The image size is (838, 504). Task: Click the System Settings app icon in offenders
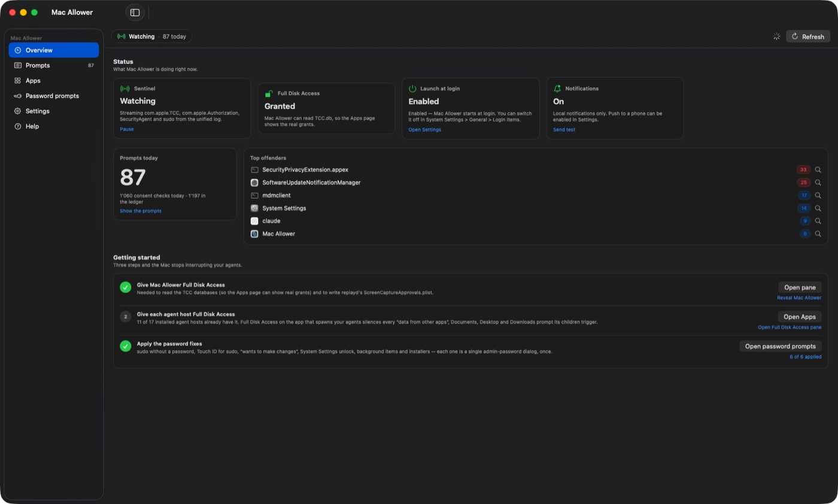pyautogui.click(x=254, y=208)
